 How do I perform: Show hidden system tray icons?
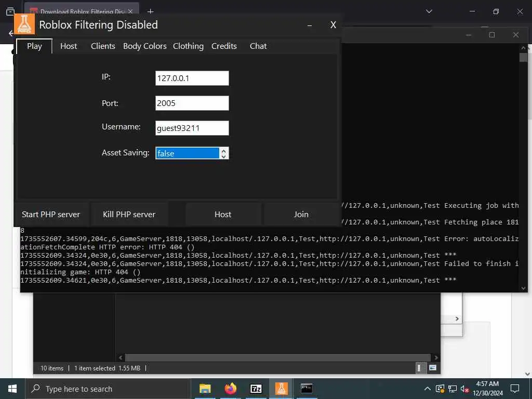428,389
